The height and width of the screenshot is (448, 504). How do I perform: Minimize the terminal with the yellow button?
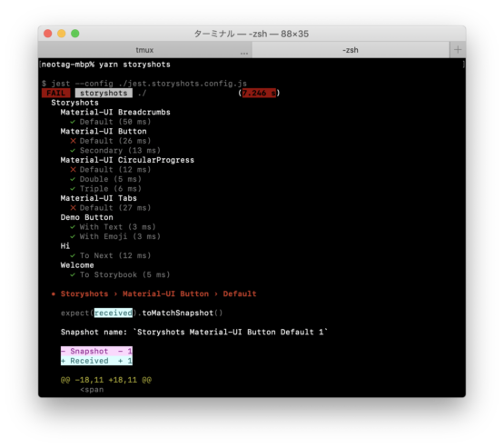[62, 34]
